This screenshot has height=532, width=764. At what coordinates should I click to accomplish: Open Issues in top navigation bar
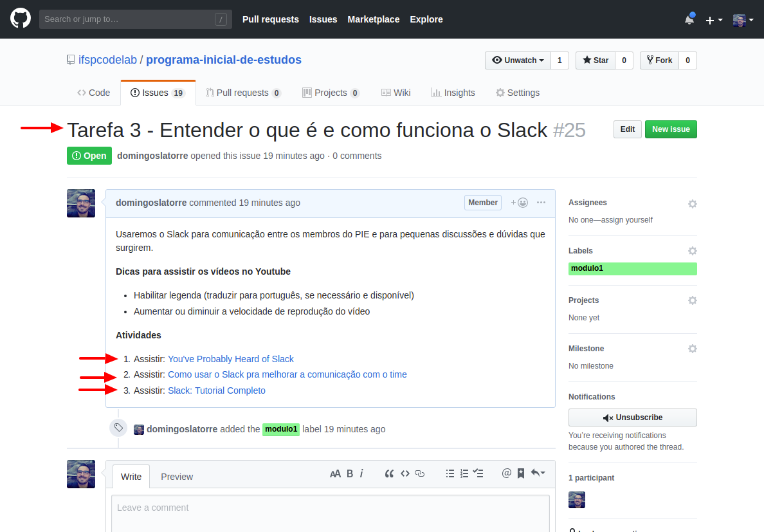pos(323,19)
